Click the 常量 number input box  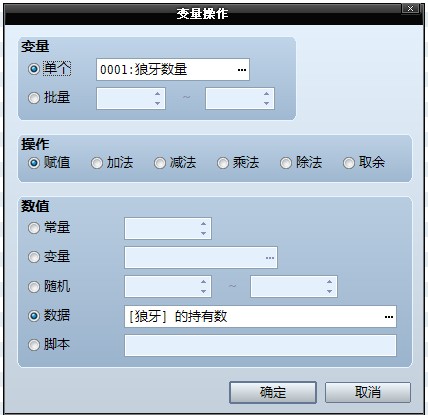click(x=168, y=228)
